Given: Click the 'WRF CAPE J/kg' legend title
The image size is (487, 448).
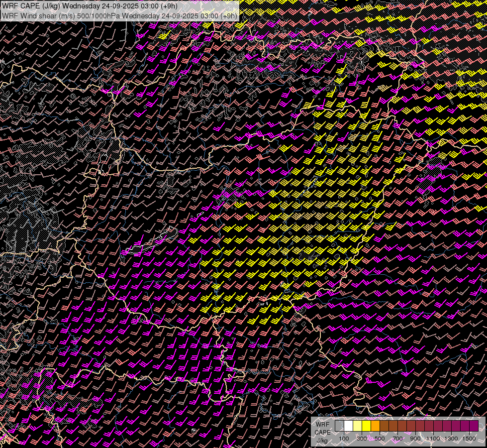Looking at the screenshot, I should [x=322, y=432].
